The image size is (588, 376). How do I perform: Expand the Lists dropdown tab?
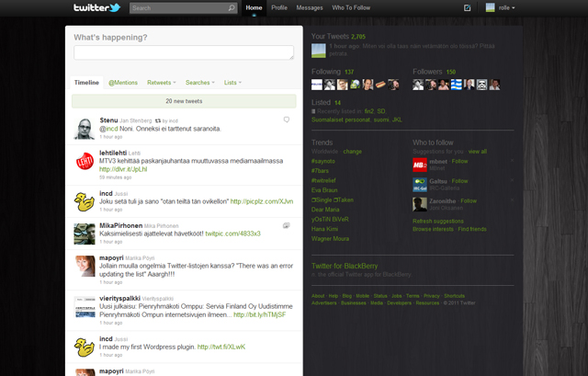[232, 83]
